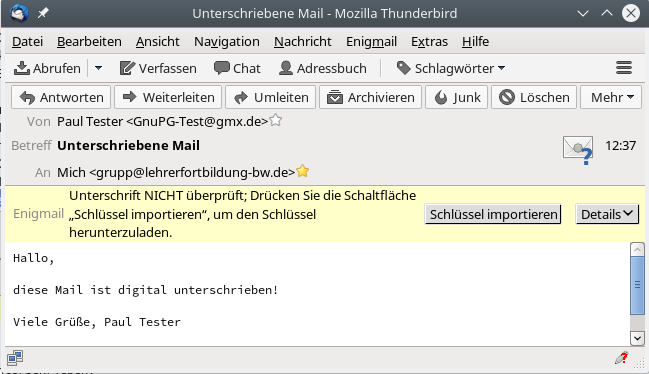Image resolution: width=649 pixels, height=374 pixels.
Task: Open the Navigation menu
Action: (227, 41)
